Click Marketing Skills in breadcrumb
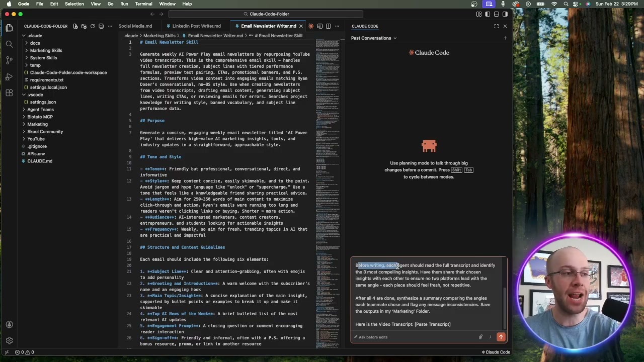This screenshot has width=644, height=362. 159,36
